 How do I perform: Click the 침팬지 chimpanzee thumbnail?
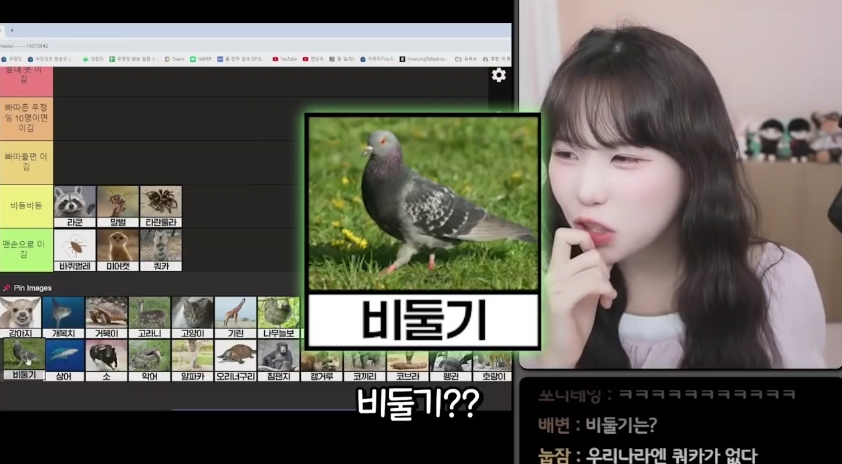tap(278, 358)
